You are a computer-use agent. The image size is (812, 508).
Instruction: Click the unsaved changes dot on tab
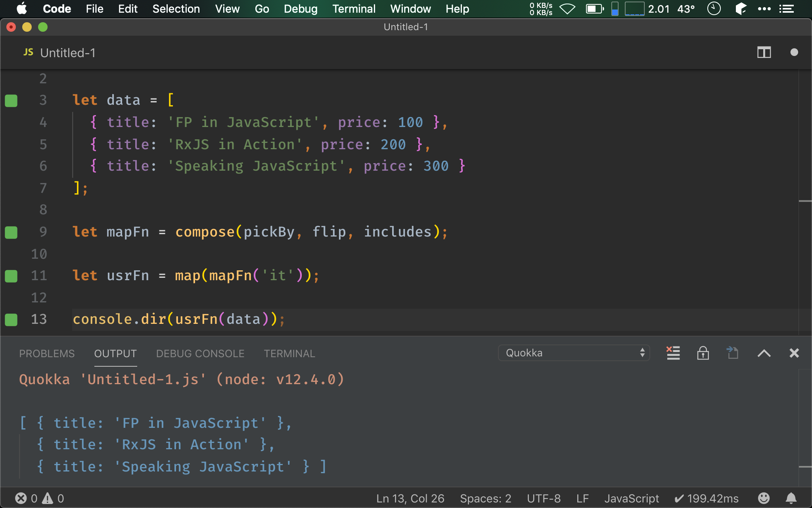(x=794, y=52)
